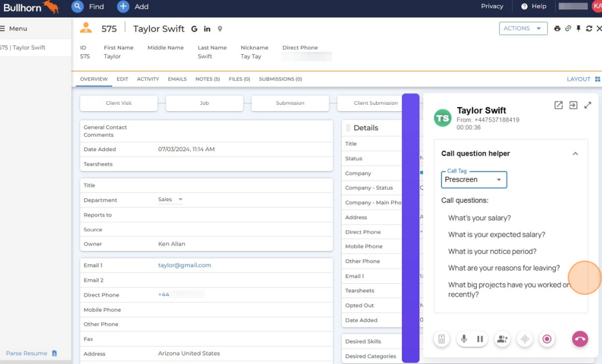Click the +44 Direct Phone link
Image resolution: width=602 pixels, height=364 pixels.
coord(163,295)
